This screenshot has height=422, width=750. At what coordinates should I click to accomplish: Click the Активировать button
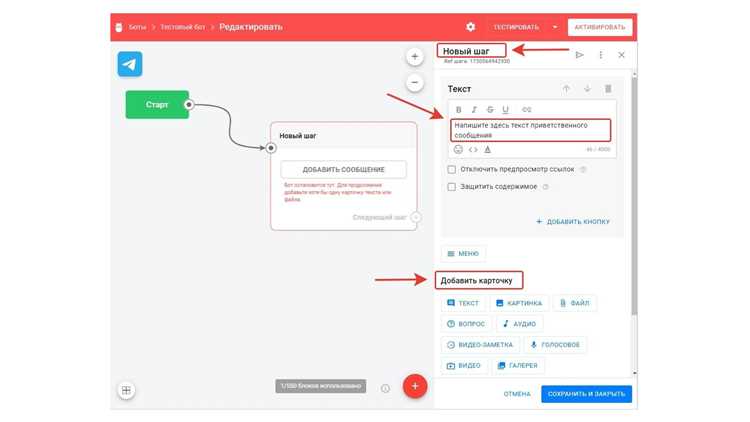coord(600,27)
